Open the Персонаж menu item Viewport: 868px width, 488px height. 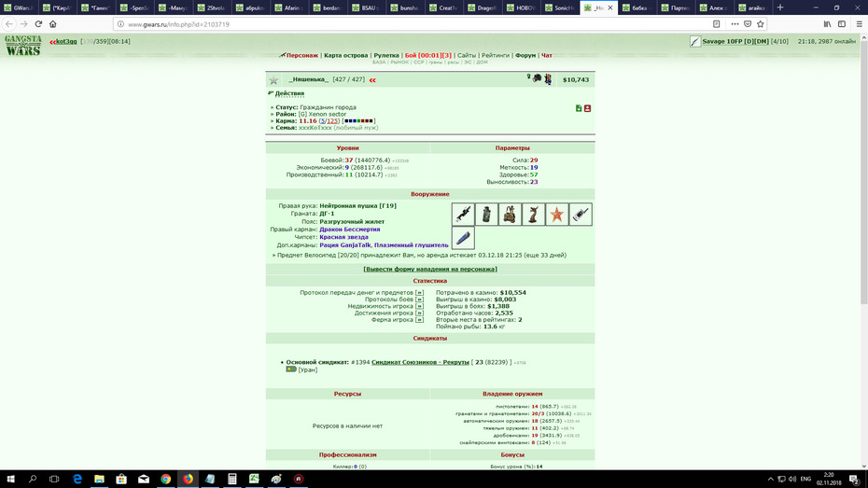coord(301,55)
